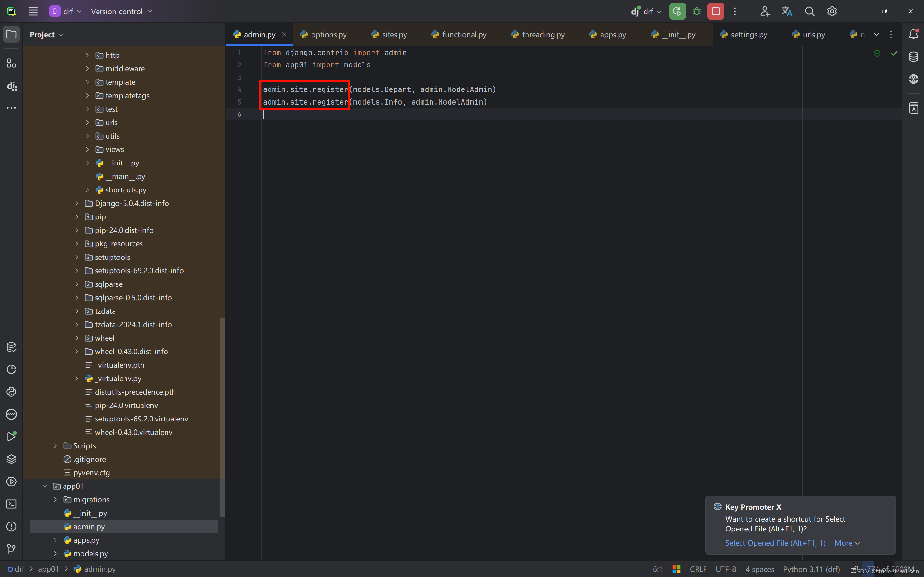Viewport: 924px width, 577px height.
Task: Expand the migrations folder
Action: pyautogui.click(x=55, y=499)
